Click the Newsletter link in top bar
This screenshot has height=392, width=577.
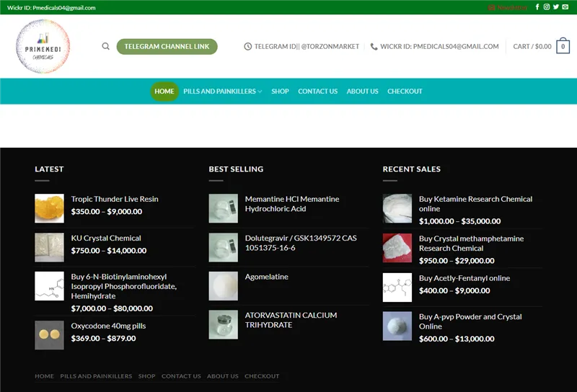point(508,7)
